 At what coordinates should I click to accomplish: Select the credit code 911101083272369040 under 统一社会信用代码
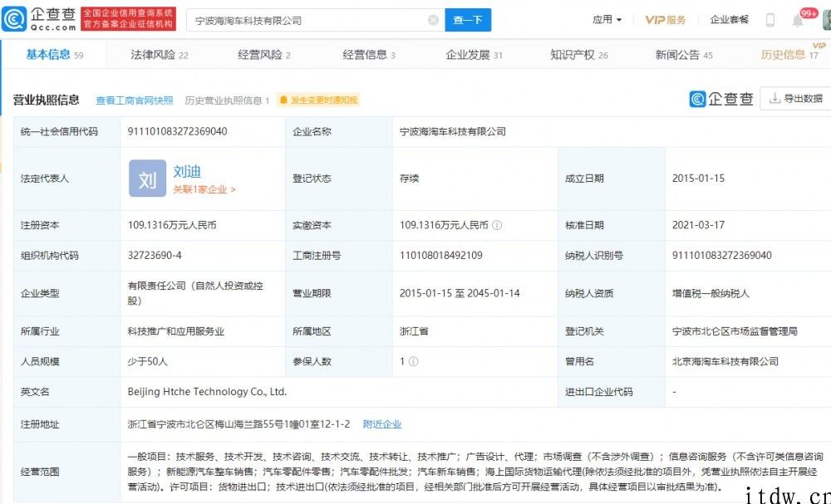(x=178, y=131)
